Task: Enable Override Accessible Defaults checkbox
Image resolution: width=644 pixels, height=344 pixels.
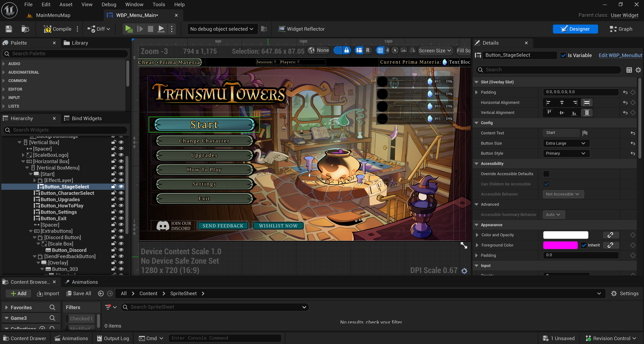Action: (x=546, y=174)
